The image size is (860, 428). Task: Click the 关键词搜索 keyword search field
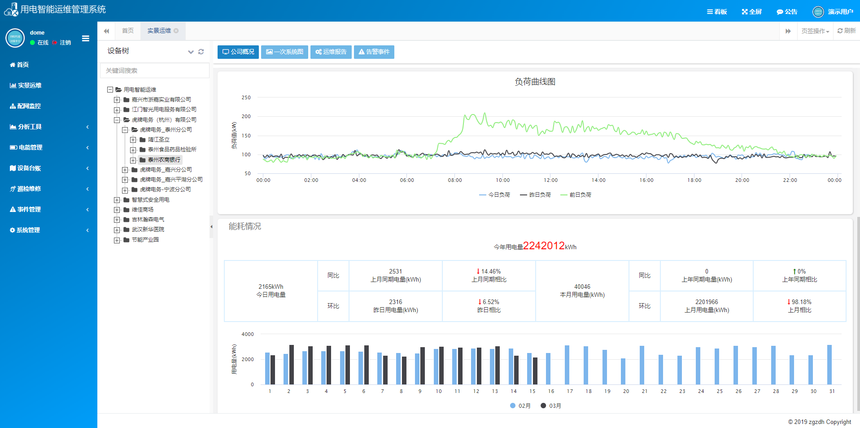[x=155, y=70]
